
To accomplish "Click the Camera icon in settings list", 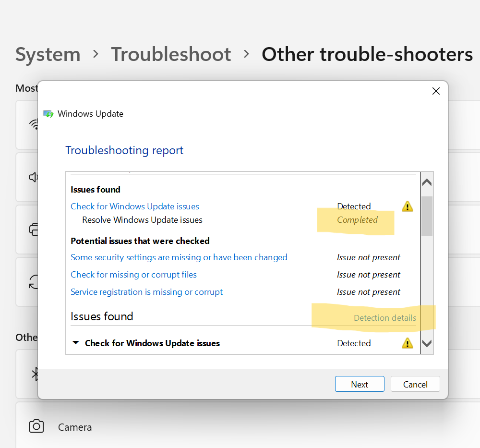I will pos(36,426).
